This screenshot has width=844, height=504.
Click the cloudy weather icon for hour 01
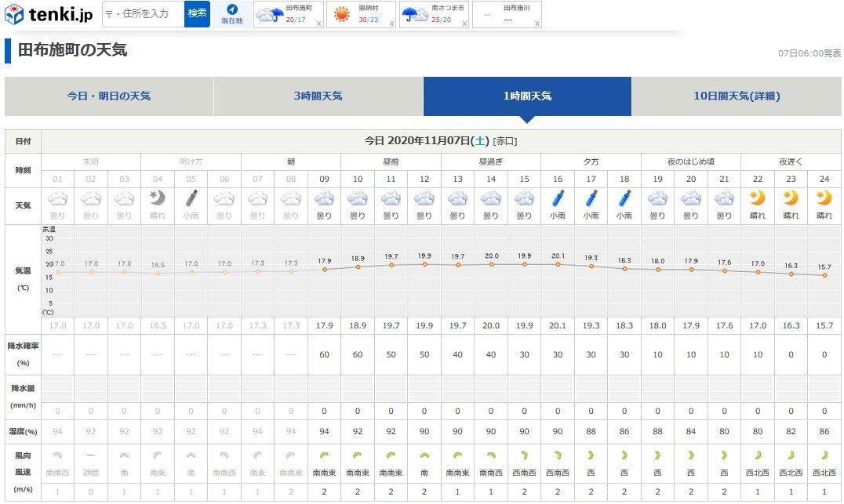pos(57,199)
